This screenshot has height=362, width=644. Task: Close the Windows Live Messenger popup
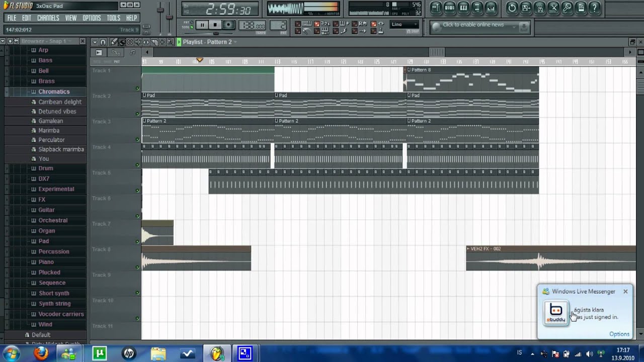625,291
